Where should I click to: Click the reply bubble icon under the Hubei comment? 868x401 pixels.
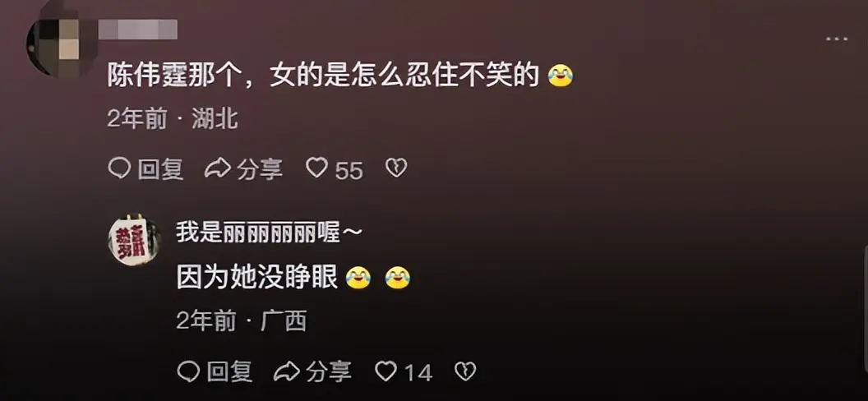119,168
